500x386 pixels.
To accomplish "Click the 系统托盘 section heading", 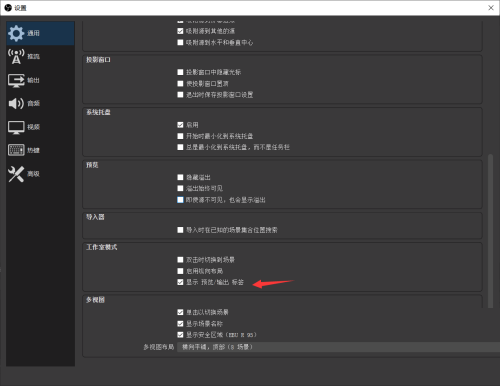I will click(98, 112).
